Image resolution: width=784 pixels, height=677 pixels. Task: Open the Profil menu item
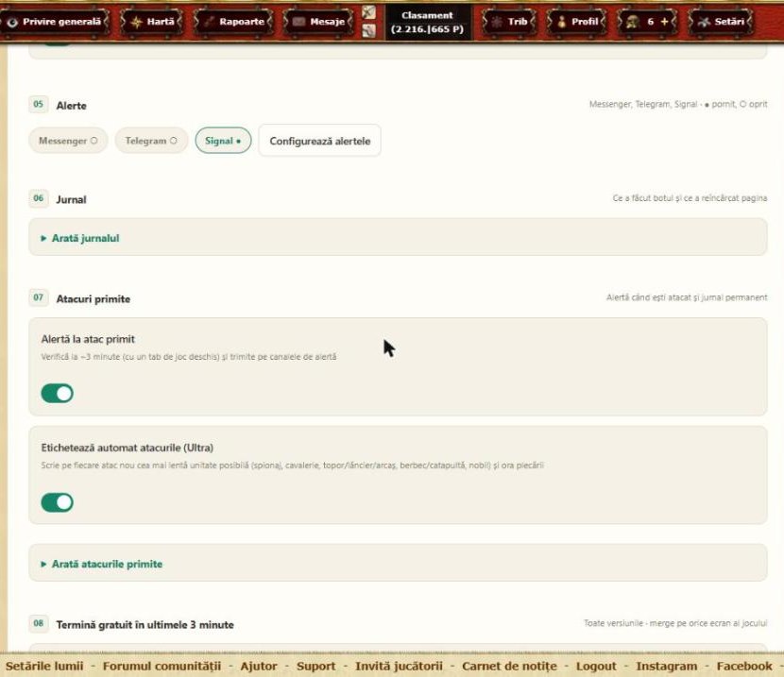pyautogui.click(x=577, y=22)
